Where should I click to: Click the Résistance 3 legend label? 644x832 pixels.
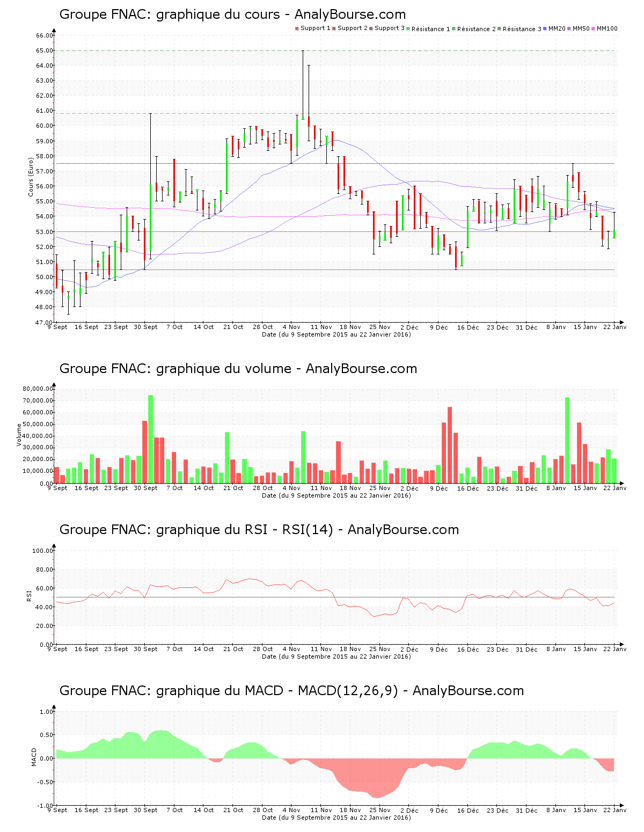(522, 29)
